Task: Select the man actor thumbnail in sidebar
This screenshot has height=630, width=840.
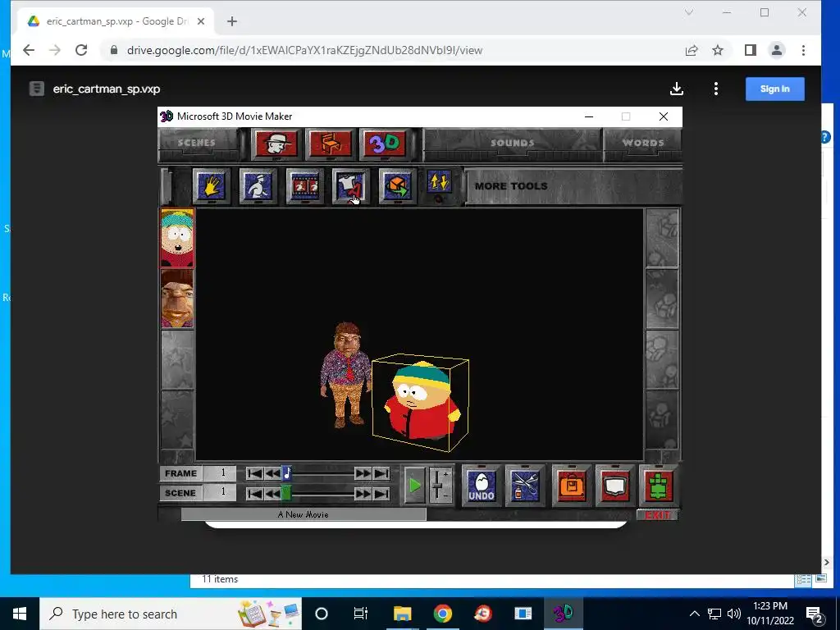Action: pos(177,299)
